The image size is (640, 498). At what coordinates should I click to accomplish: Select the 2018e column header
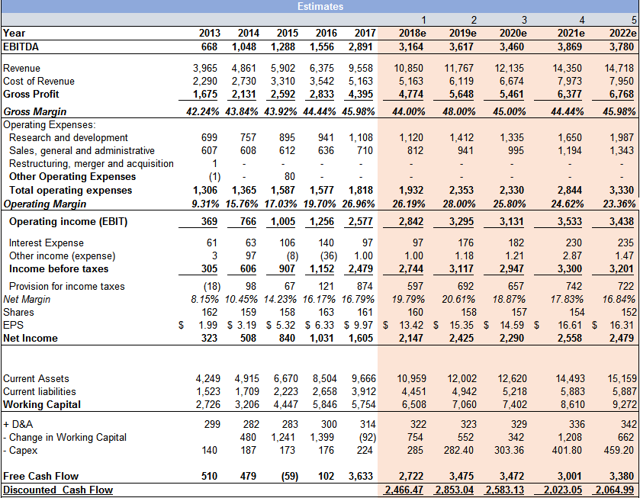(412, 33)
